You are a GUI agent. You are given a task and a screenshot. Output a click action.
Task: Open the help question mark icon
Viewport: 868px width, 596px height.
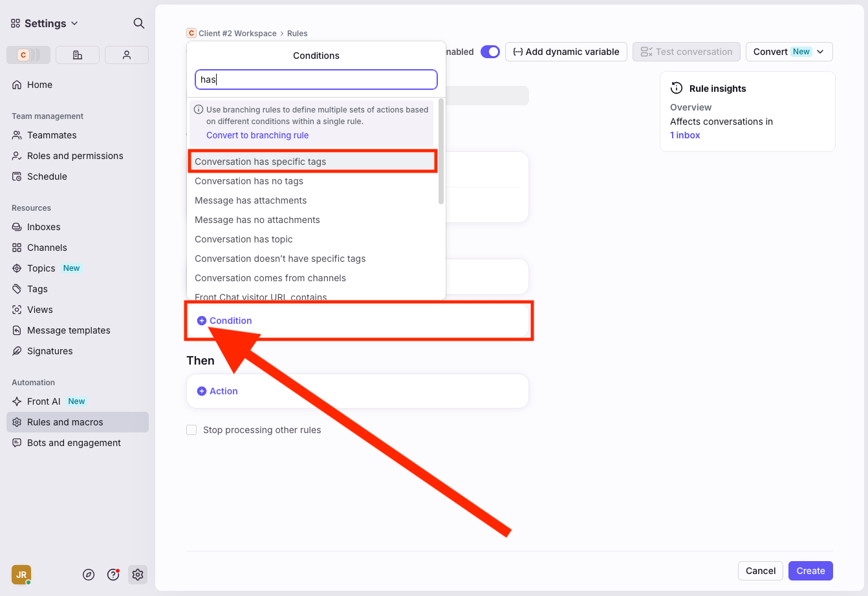pyautogui.click(x=113, y=575)
